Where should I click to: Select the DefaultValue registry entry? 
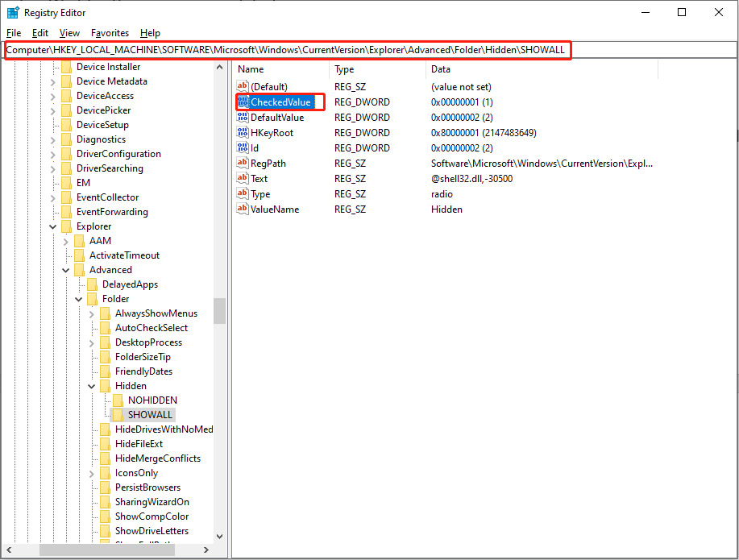(277, 118)
